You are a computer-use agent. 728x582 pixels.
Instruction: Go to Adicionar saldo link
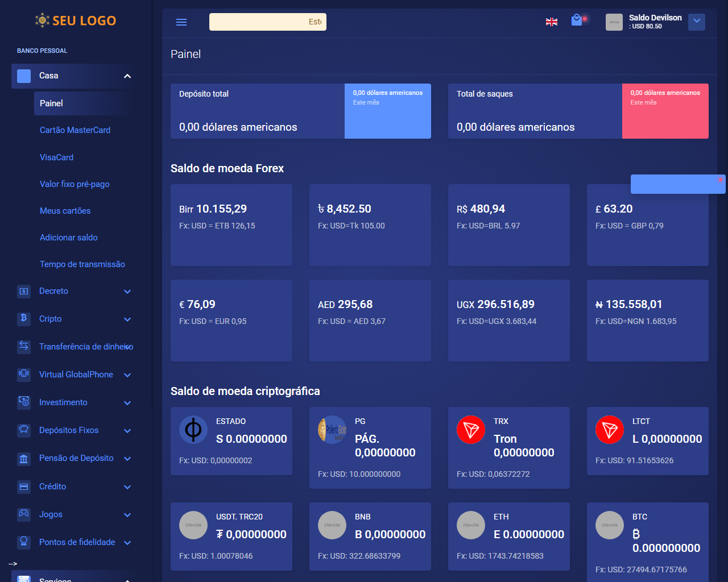[69, 238]
